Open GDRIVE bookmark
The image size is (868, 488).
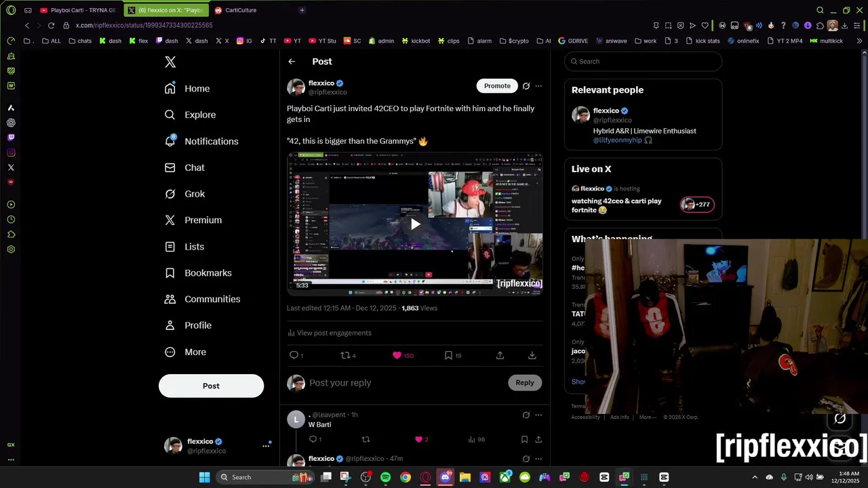(573, 41)
